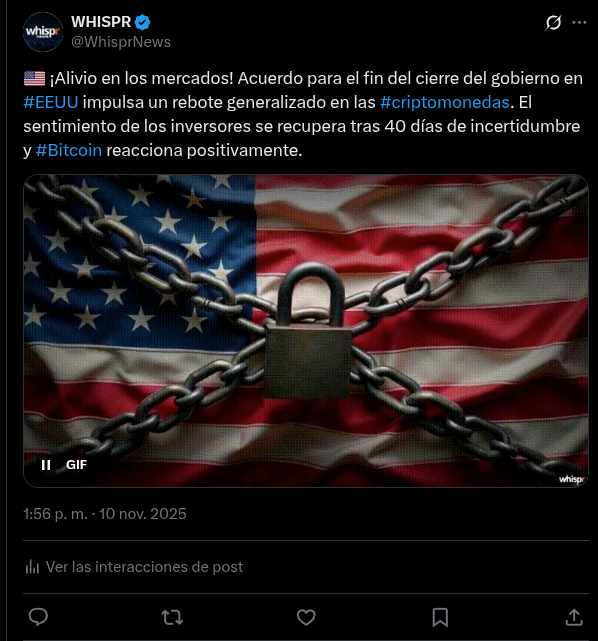The height and width of the screenshot is (641, 598).
Task: Follow the #Bitcoin hashtag link
Action: [x=69, y=150]
